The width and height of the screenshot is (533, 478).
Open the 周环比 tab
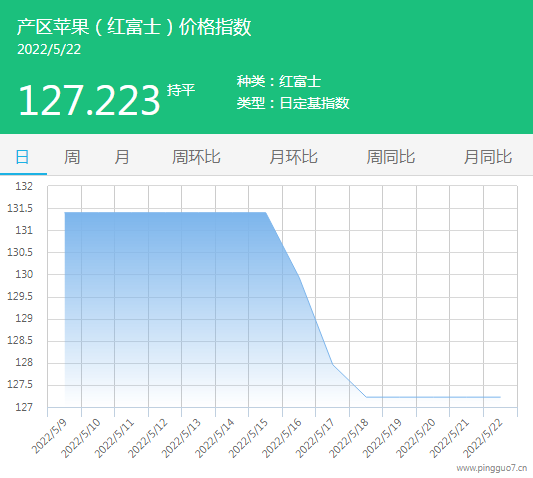pos(196,157)
